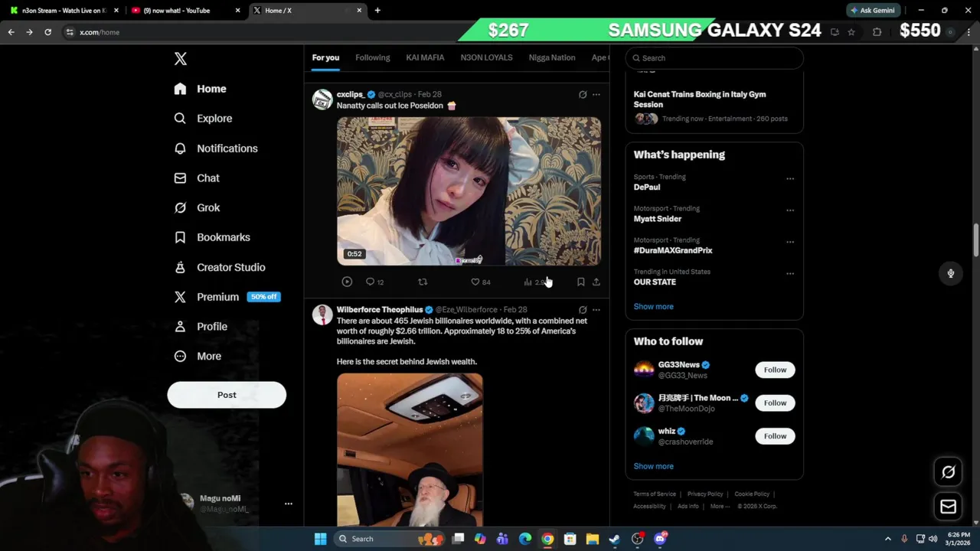Open Premium in the sidebar
Image resolution: width=980 pixels, height=551 pixels.
pyautogui.click(x=226, y=297)
